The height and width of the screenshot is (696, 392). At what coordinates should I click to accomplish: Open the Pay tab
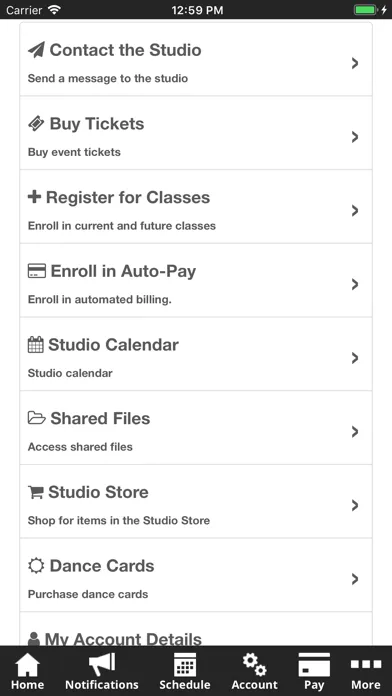pos(314,671)
